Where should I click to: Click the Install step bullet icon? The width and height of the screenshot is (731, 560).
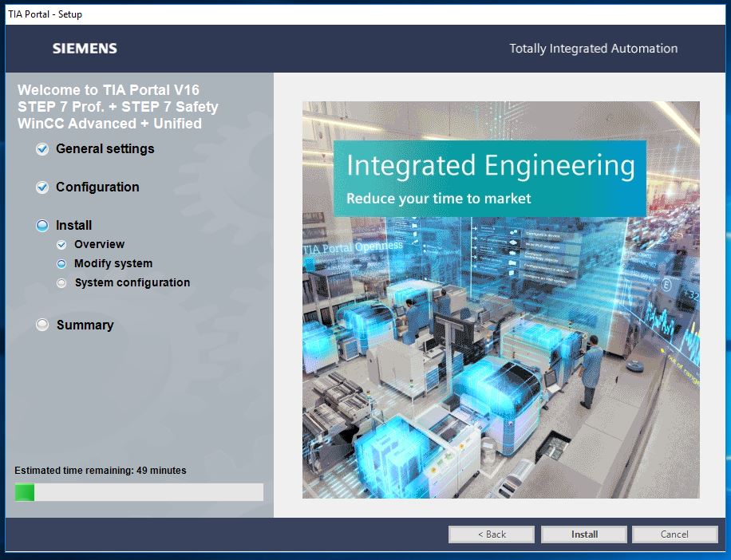tap(42, 226)
